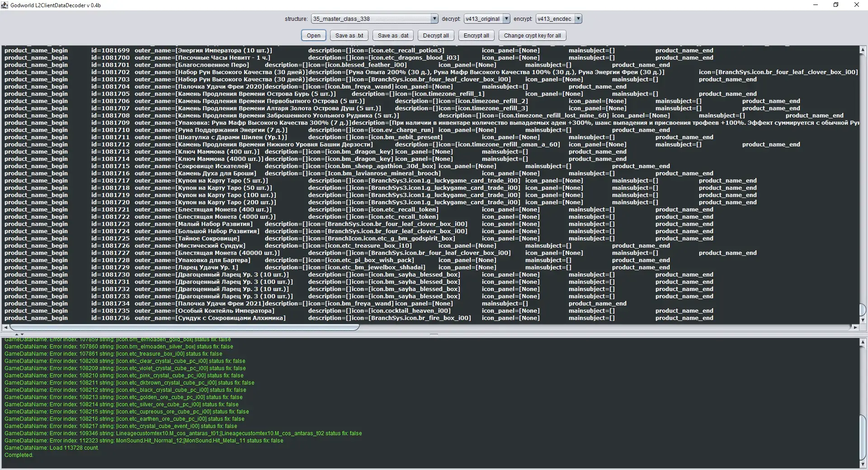Viewport: 868px width, 470px height.
Task: Click log line with Error index 108217
Action: coord(121,426)
